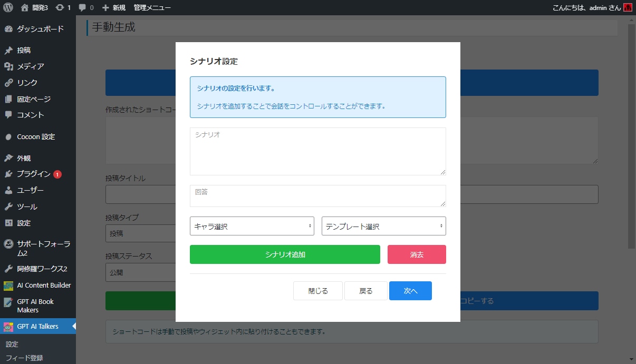The image size is (636, 364).
Task: Open the 設定 submenu under GPT AI Talkers
Action: [x=12, y=344]
